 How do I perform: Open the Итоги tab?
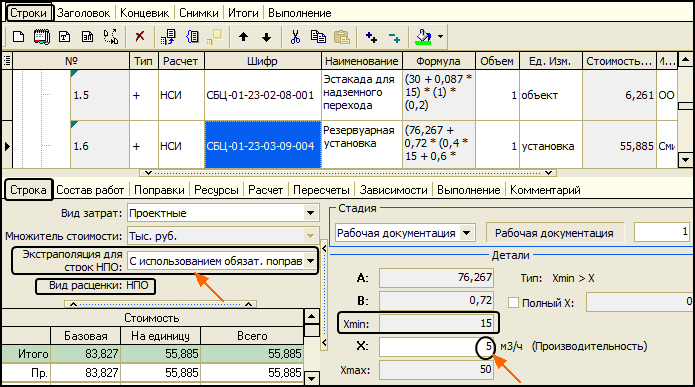pos(243,13)
